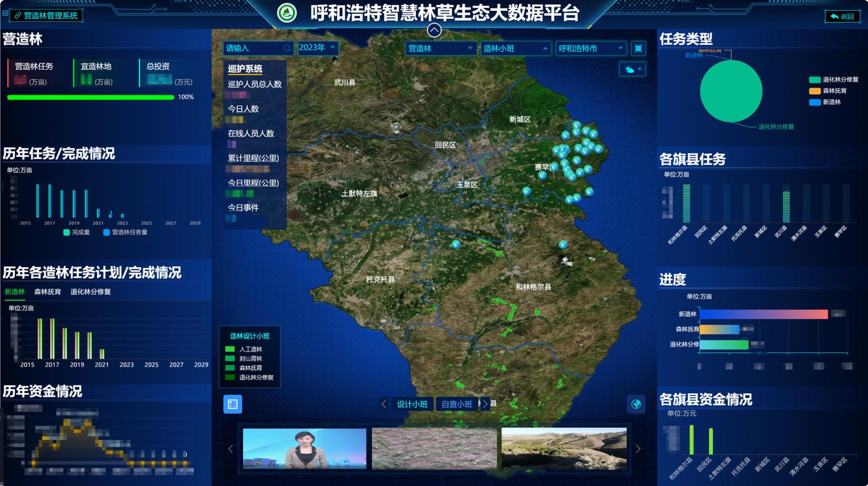Click the 回民区 map label
This screenshot has height=486, width=868.
coord(445,145)
